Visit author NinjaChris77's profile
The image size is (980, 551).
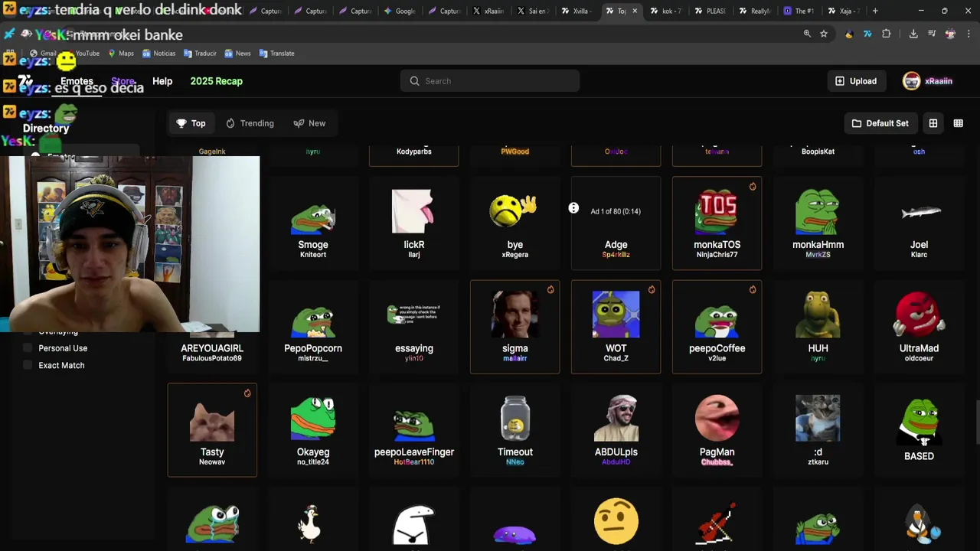(x=717, y=255)
